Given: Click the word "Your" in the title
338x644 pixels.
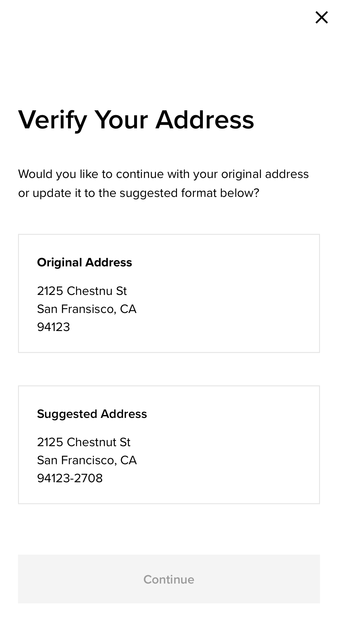Looking at the screenshot, I should [121, 120].
